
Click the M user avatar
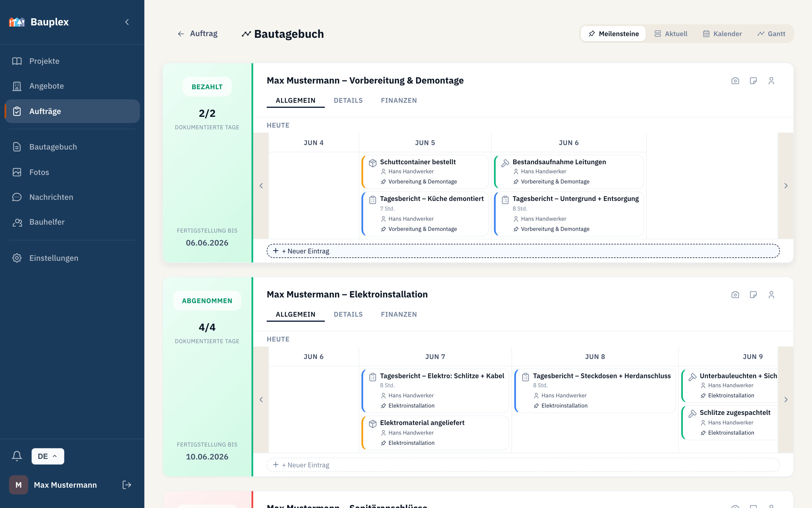click(18, 485)
